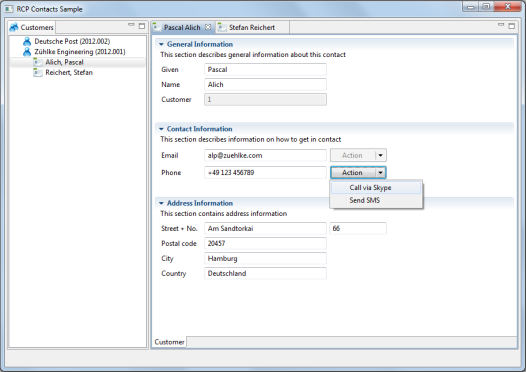The height and width of the screenshot is (372, 526).
Task: Open the Phone Action dropdown arrow
Action: [380, 172]
